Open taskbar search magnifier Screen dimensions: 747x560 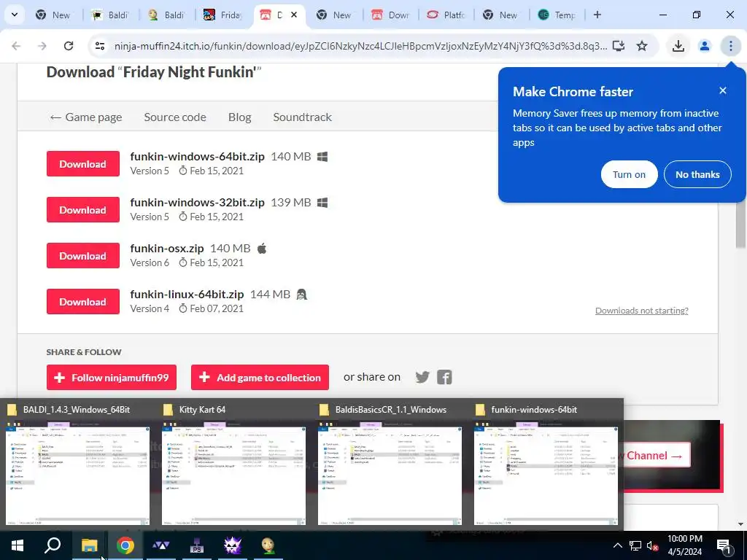pyautogui.click(x=53, y=545)
